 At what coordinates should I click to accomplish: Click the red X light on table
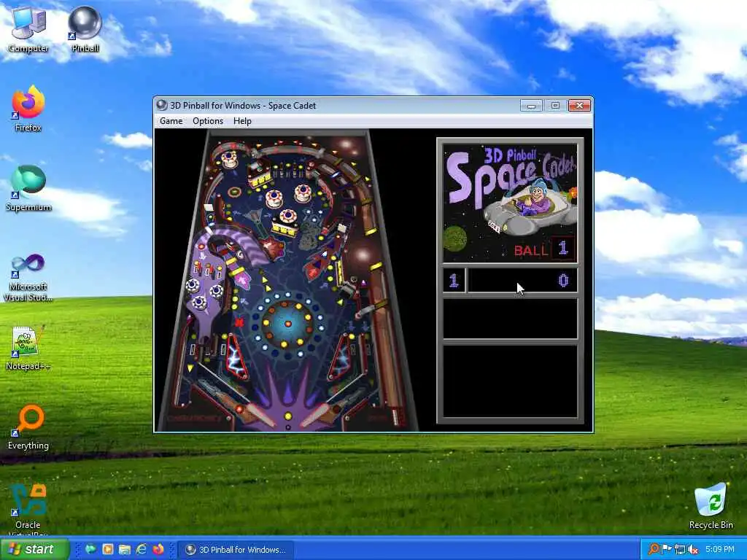tap(239, 322)
